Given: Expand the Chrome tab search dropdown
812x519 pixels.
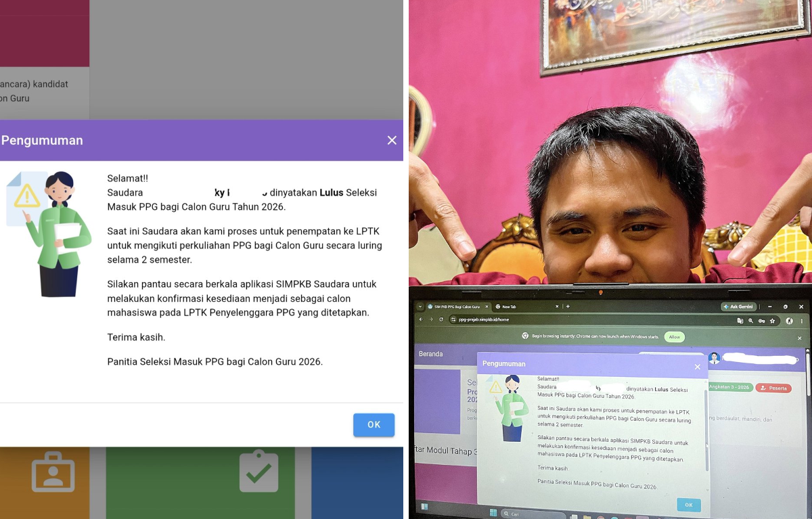Looking at the screenshot, I should 420,307.
